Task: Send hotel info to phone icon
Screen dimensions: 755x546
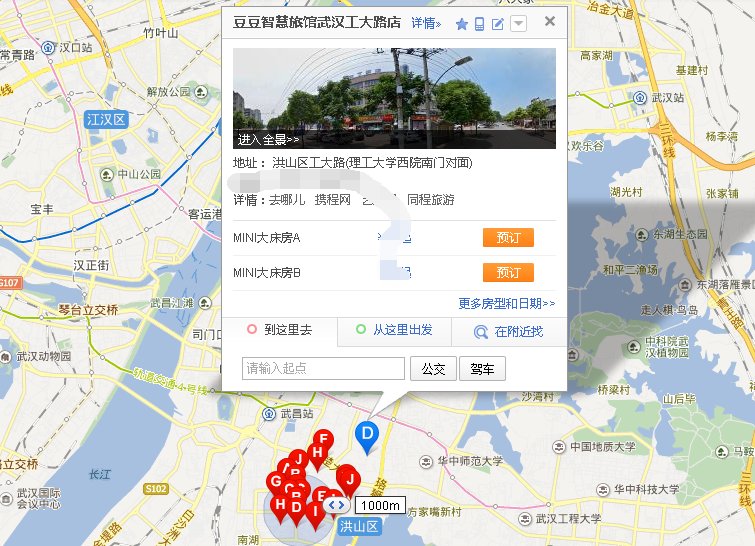Action: tap(479, 24)
